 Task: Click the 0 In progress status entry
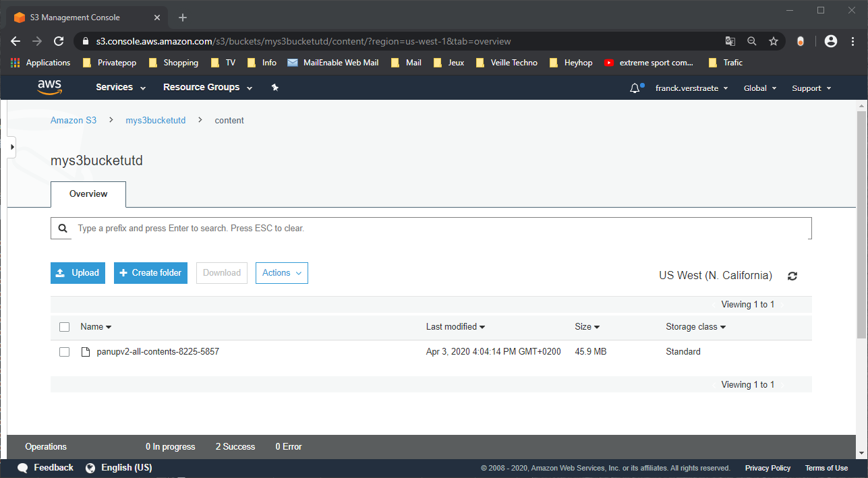(x=171, y=447)
